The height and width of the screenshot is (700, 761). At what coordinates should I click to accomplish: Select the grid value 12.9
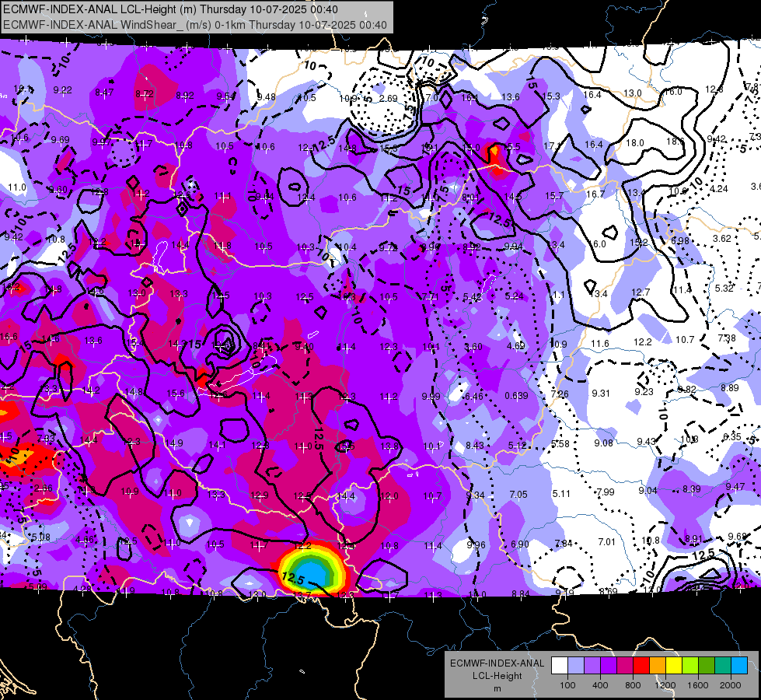(x=260, y=495)
